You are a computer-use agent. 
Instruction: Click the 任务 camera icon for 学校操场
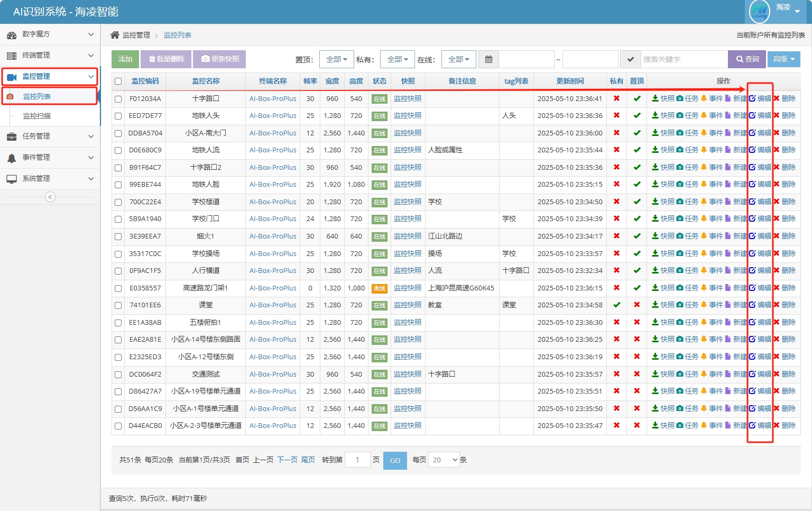point(680,253)
